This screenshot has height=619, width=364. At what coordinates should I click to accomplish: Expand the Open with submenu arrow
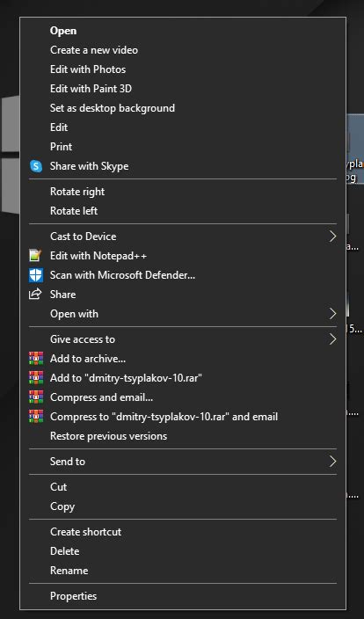[332, 314]
